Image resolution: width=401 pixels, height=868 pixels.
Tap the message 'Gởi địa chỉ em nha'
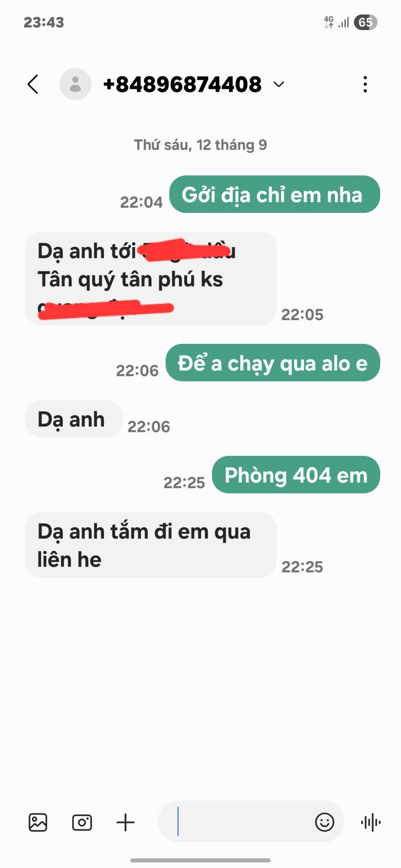[274, 194]
